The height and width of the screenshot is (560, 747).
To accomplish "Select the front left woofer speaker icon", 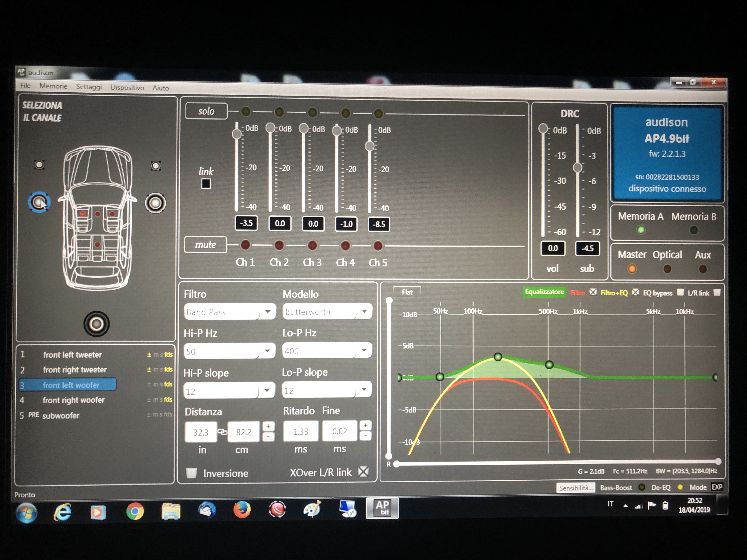I will pos(39,202).
